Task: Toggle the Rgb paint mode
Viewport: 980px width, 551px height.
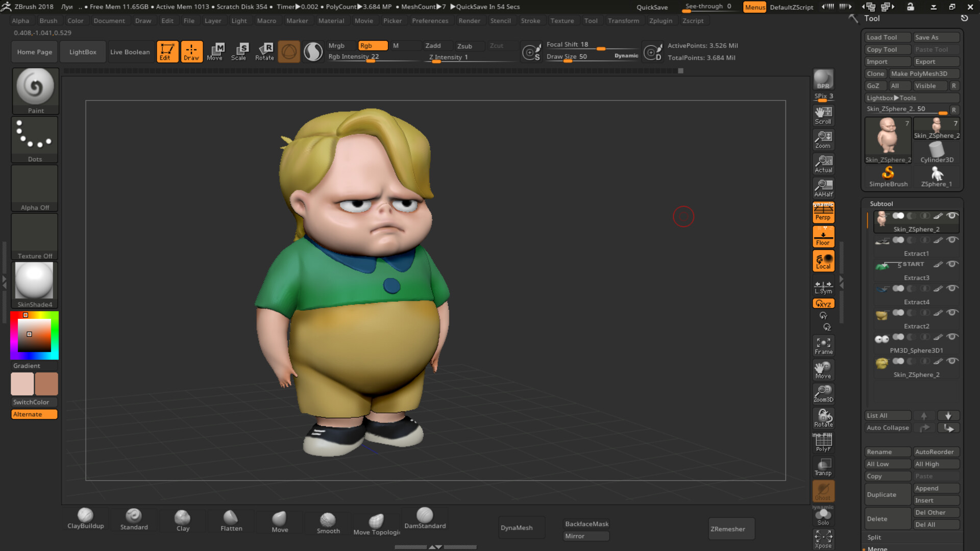Action: coord(373,45)
